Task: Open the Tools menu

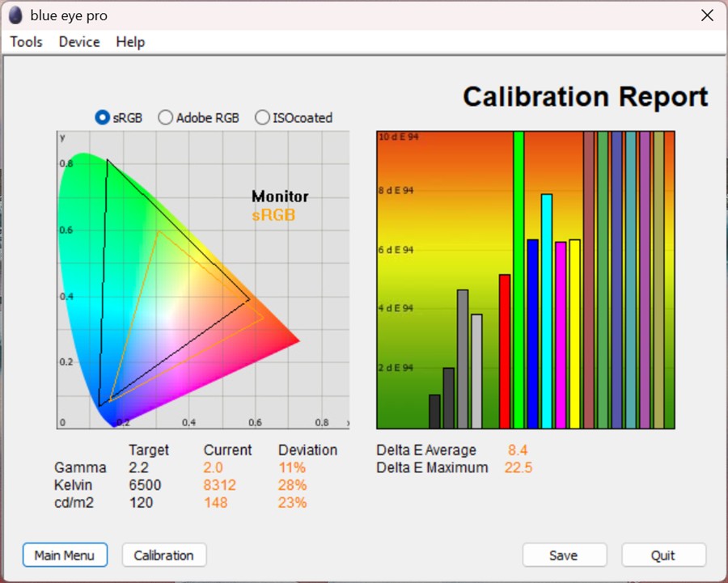Action: [26, 42]
